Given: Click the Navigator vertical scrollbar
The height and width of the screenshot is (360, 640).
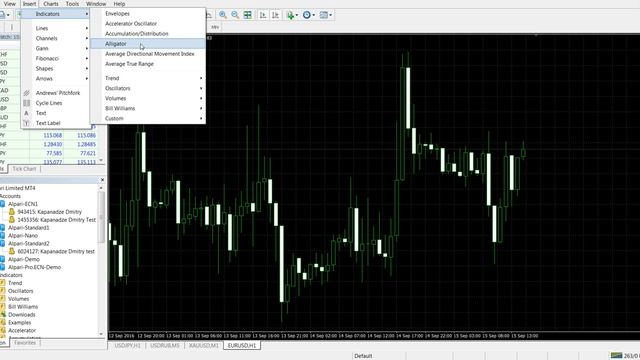Looking at the screenshot, I should [x=102, y=217].
